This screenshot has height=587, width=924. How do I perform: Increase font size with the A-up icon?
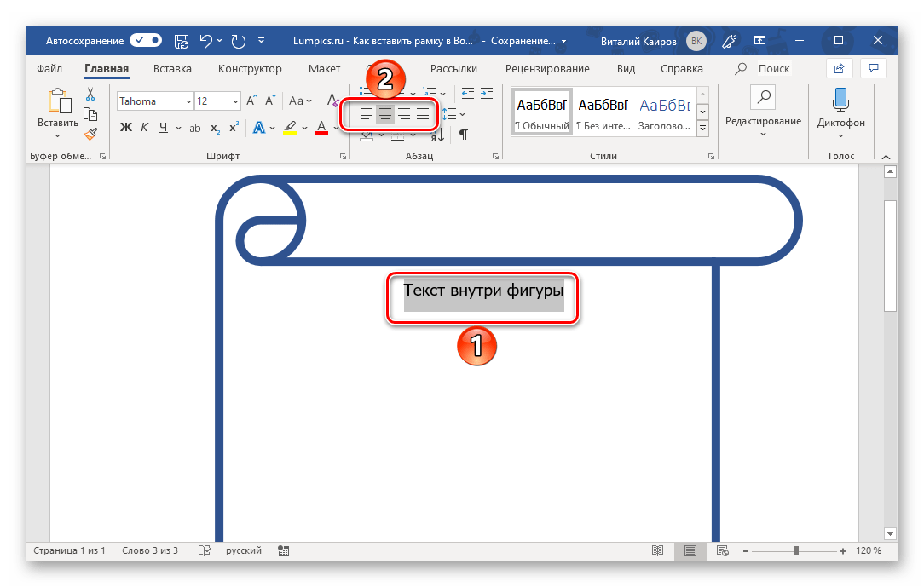click(251, 101)
